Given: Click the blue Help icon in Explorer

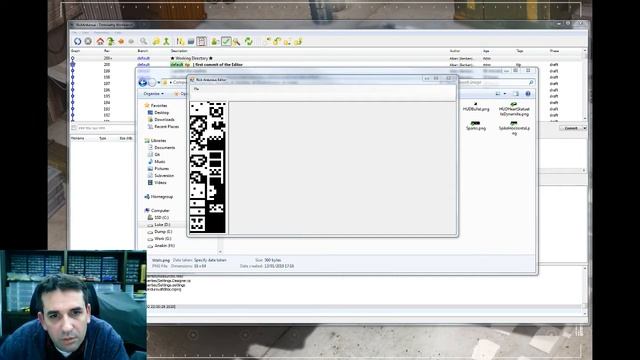Looking at the screenshot, I should pyautogui.click(x=528, y=94).
